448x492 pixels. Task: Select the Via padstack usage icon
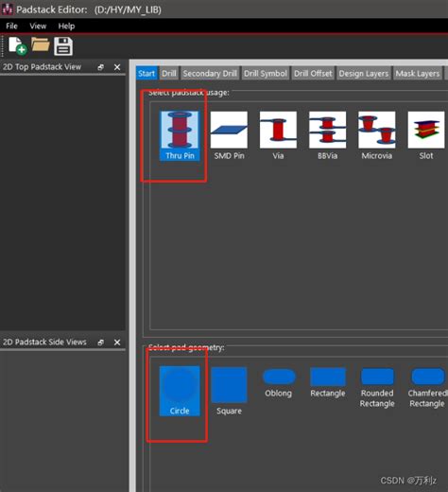278,135
